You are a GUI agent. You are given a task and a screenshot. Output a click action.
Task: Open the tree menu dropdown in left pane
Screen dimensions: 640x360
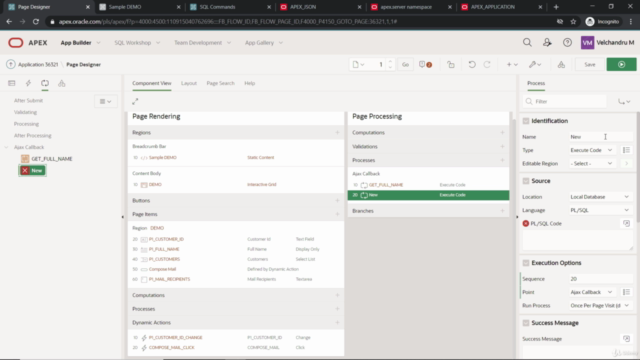[x=106, y=101]
